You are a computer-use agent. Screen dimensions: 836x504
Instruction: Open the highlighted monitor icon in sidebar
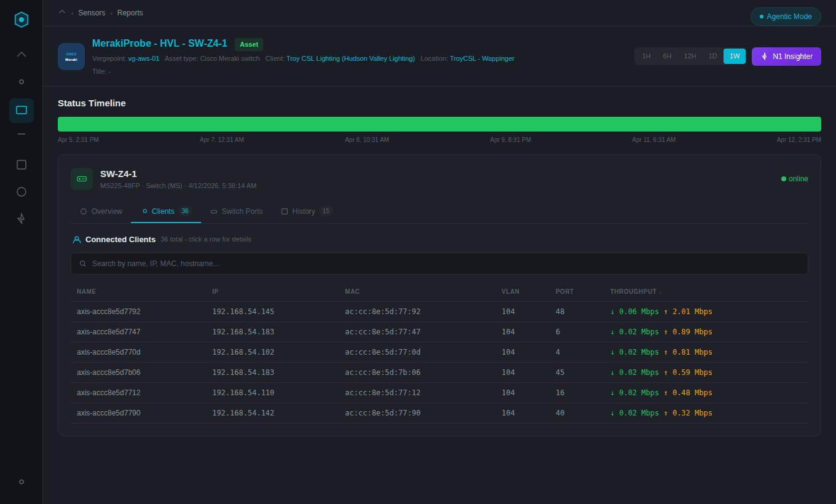click(x=22, y=111)
